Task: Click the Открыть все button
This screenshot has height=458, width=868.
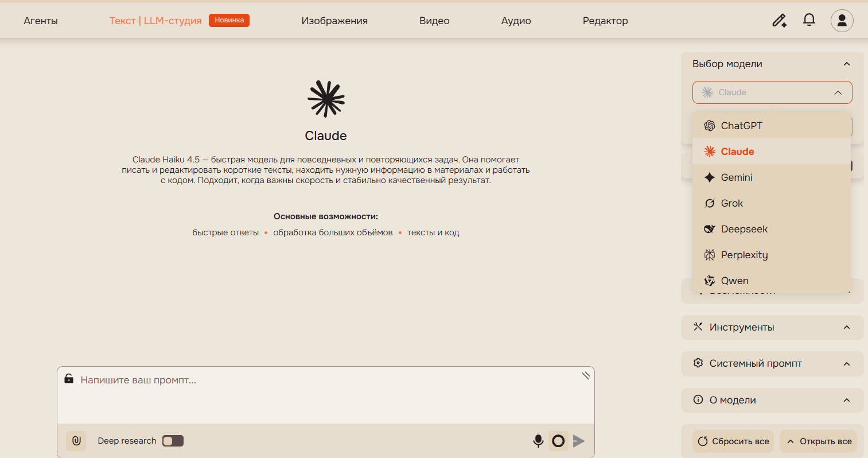Action: pos(819,441)
